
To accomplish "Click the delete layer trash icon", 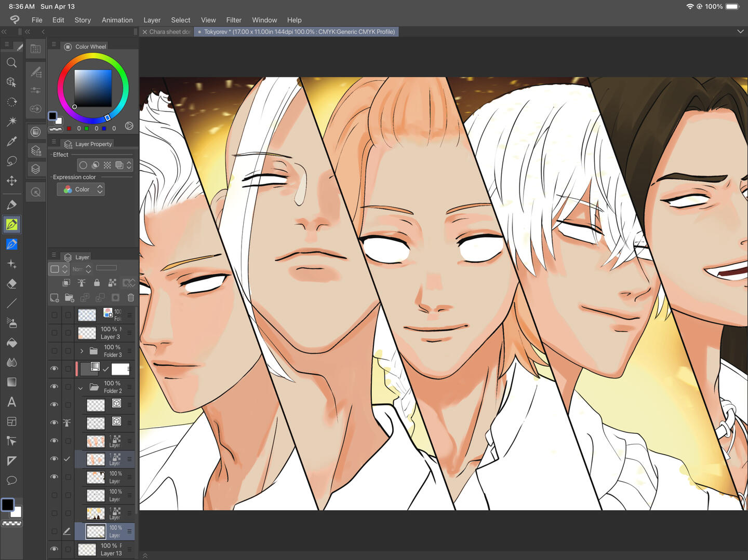I will point(131,297).
